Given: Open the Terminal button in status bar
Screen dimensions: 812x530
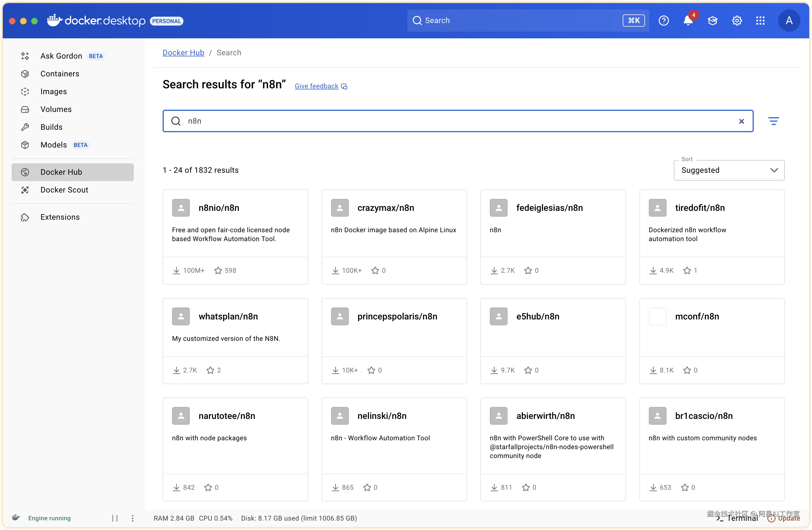Looking at the screenshot, I should click(738, 518).
